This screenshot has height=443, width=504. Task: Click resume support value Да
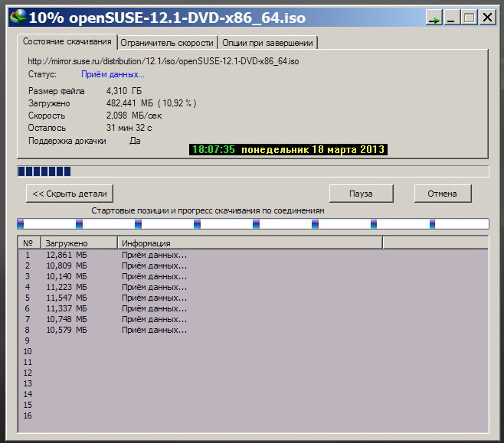click(x=135, y=141)
